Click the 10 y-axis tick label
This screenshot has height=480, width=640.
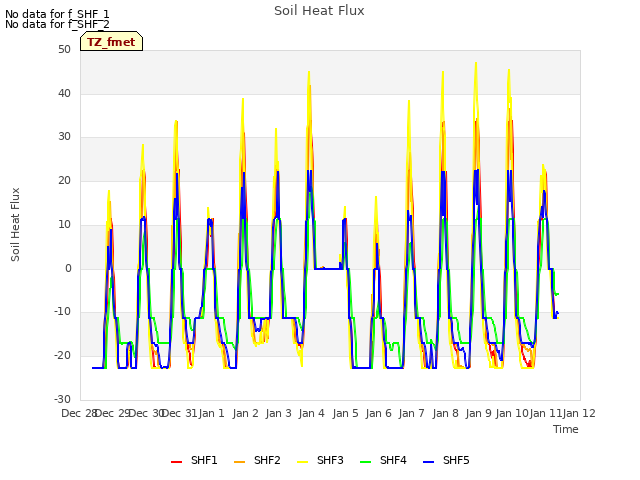(x=64, y=224)
